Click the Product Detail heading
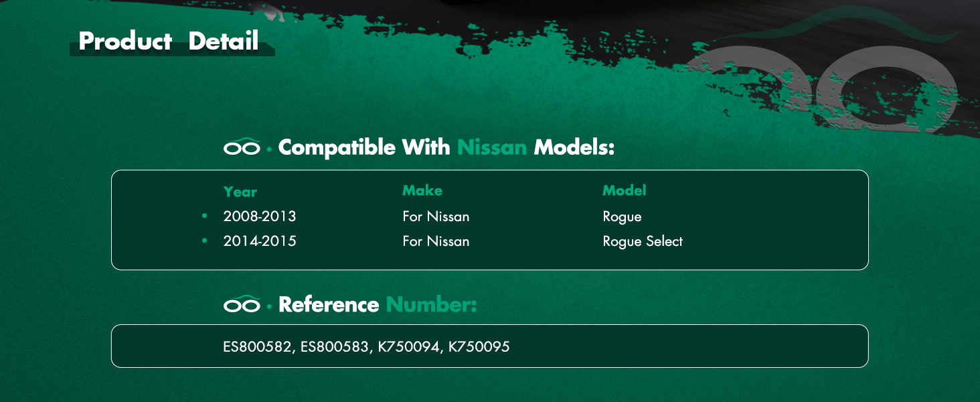980x402 pixels. coord(169,42)
